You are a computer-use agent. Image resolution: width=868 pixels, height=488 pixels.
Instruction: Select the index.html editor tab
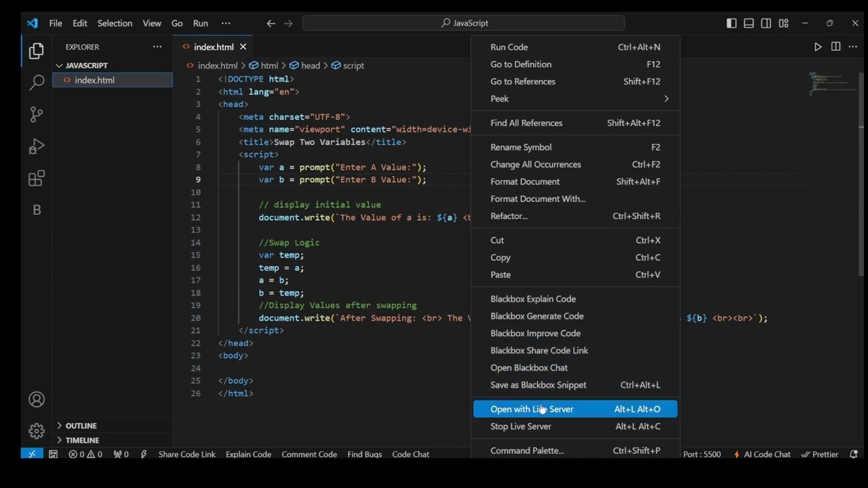(x=213, y=47)
